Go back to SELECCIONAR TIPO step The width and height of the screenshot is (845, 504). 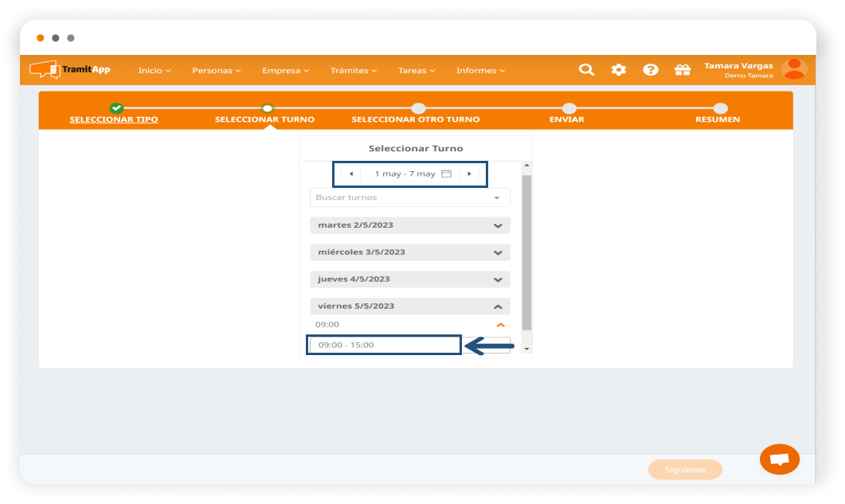114,119
